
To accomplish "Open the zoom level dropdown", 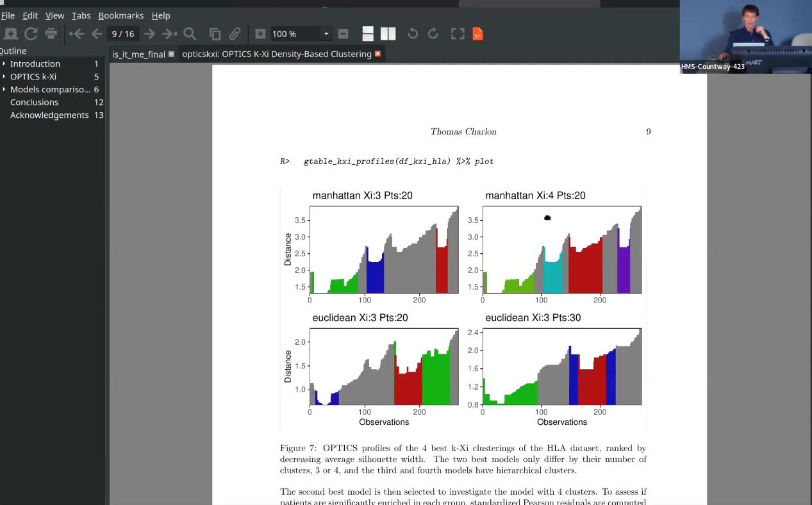I will (x=326, y=34).
